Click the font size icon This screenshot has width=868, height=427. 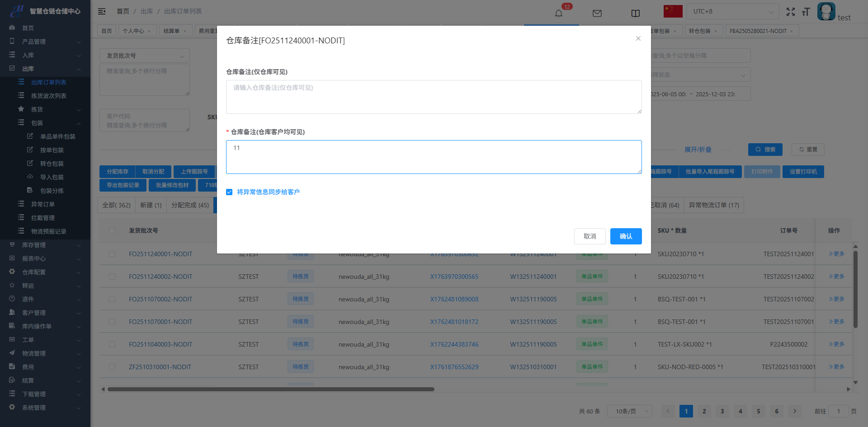[x=806, y=12]
